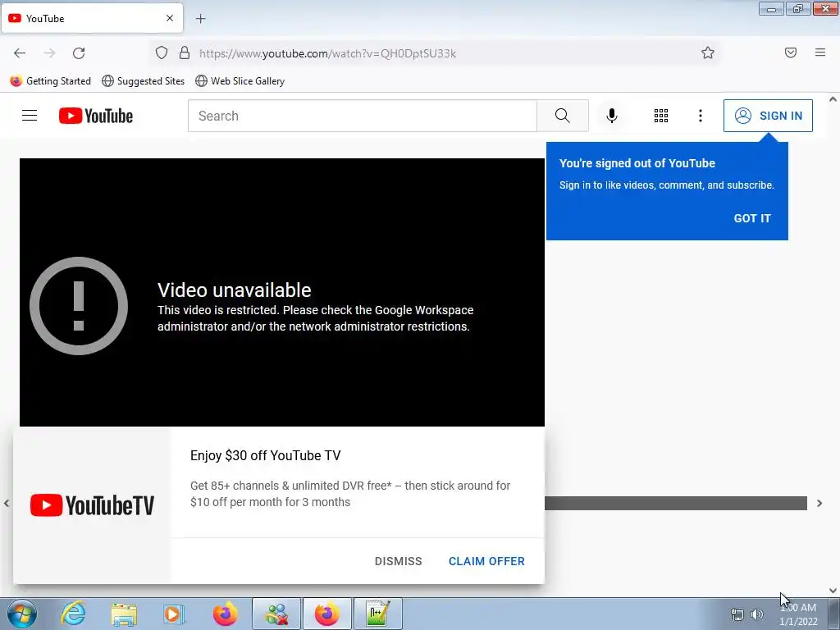Click the Video unavailable error icon

[x=79, y=306]
